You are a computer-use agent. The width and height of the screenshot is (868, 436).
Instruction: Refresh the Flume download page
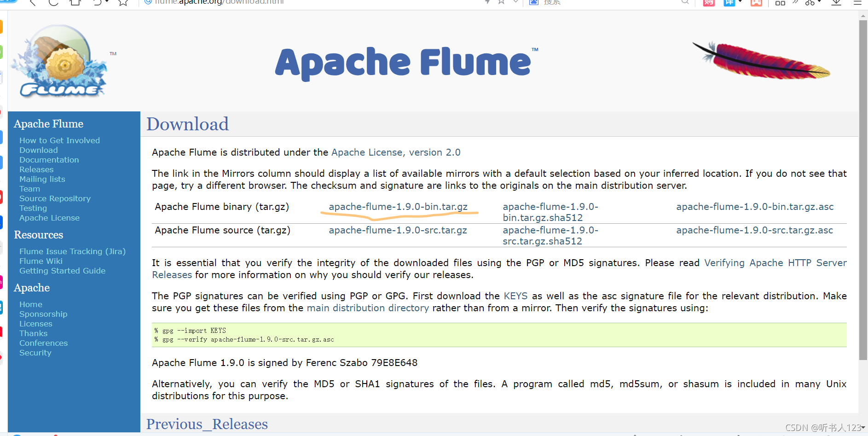[x=53, y=3]
